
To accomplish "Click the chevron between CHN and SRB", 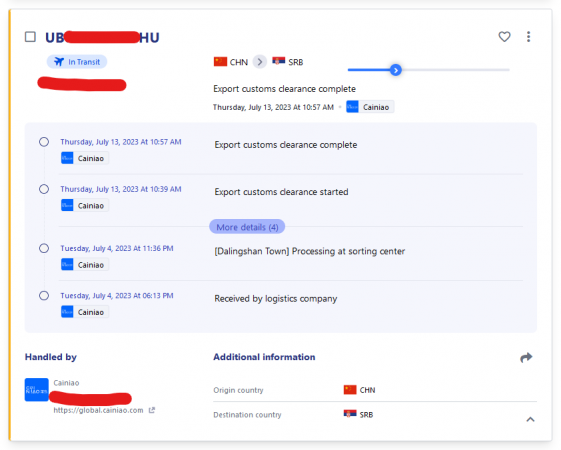I will pyautogui.click(x=260, y=62).
